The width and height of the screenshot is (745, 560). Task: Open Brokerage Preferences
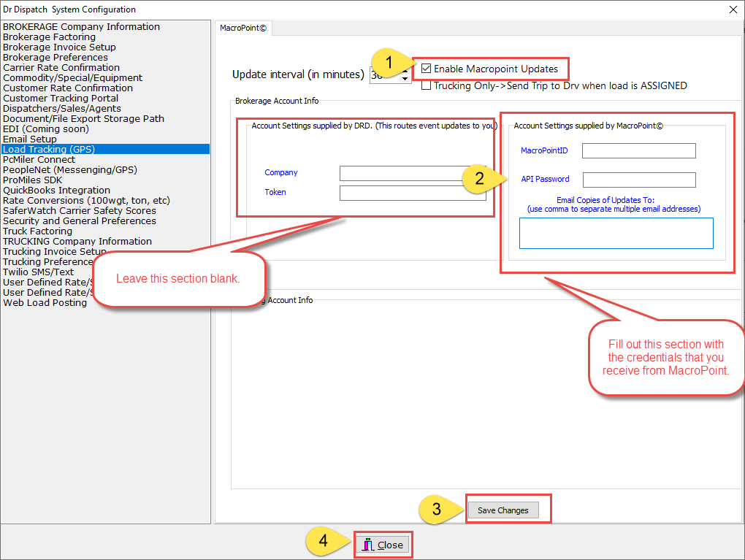[55, 58]
